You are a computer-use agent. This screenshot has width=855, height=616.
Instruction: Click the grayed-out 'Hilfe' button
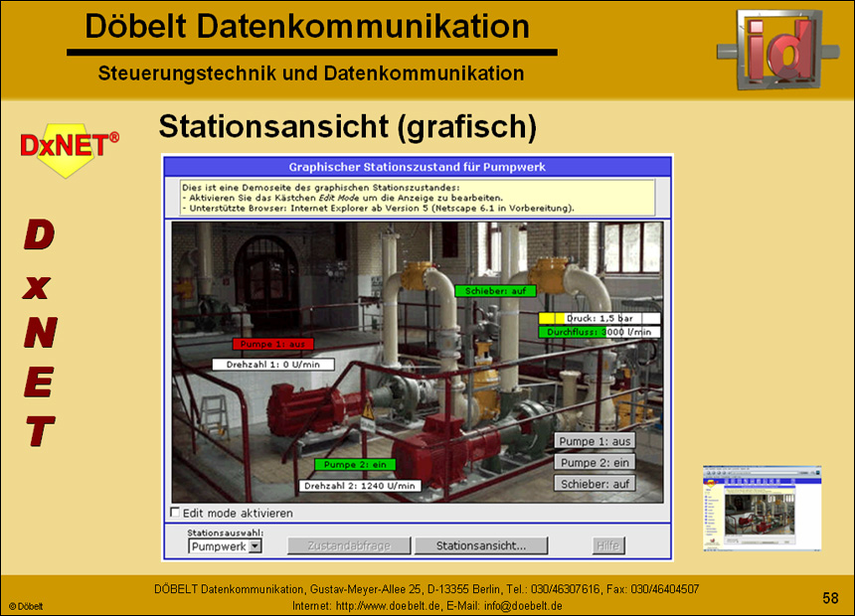606,544
